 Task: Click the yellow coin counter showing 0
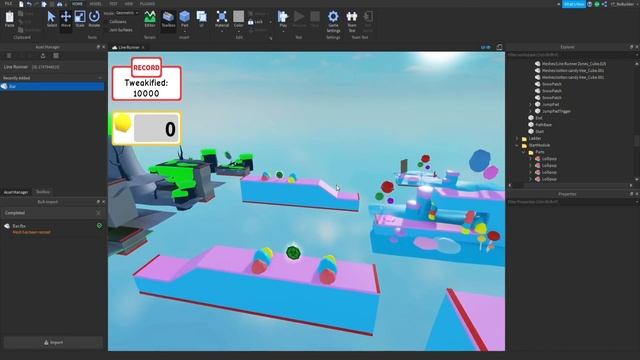pyautogui.click(x=147, y=129)
